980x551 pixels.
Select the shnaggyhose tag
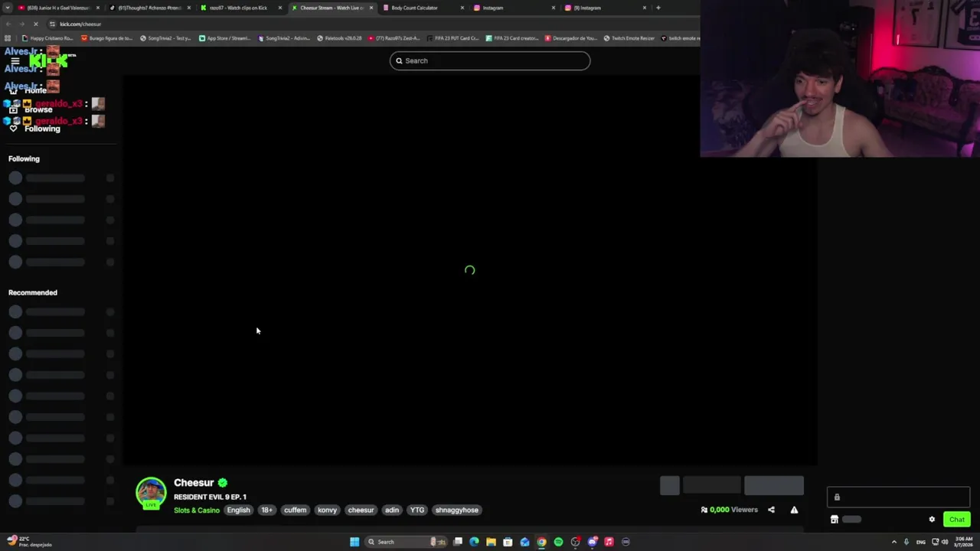[457, 510]
